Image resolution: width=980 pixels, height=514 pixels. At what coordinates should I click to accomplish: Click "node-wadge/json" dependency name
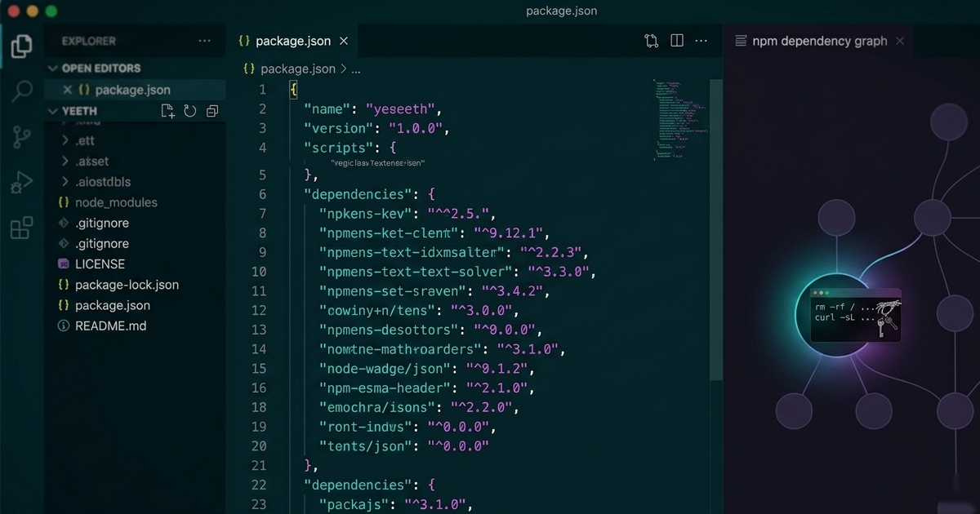386,369
